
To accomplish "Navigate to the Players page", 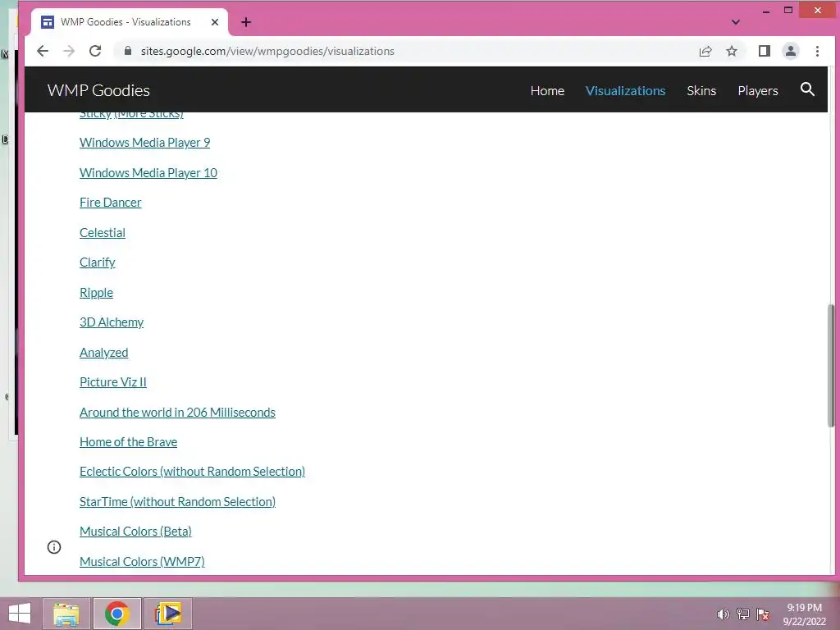I will point(757,90).
